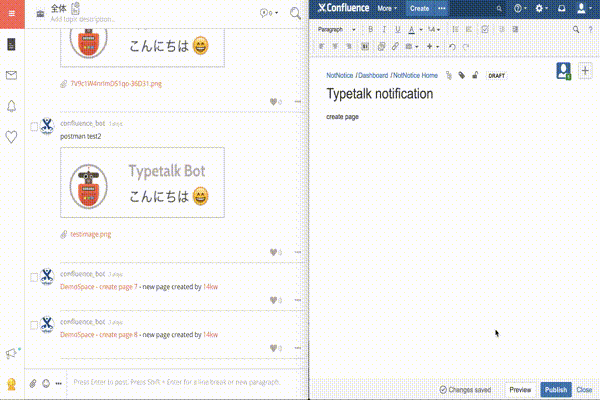The height and width of the screenshot is (400, 600).
Task: Go to the Dashboard breadcrumb
Action: point(373,75)
